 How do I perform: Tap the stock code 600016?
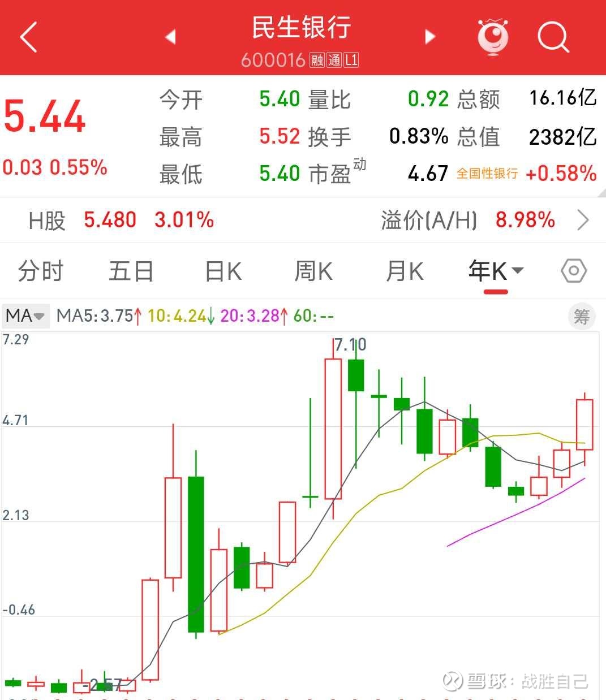tap(273, 60)
